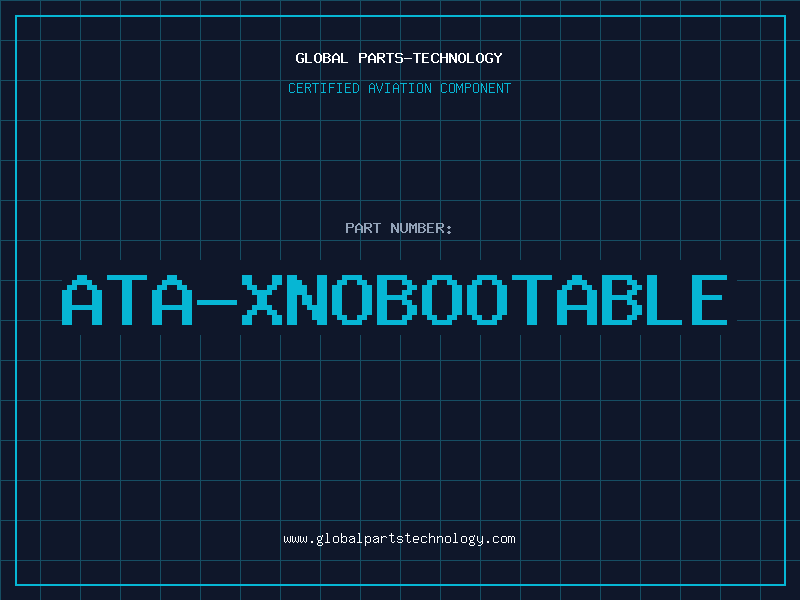Click the word PART in the label
This screenshot has height=600, width=800.
[363, 228]
